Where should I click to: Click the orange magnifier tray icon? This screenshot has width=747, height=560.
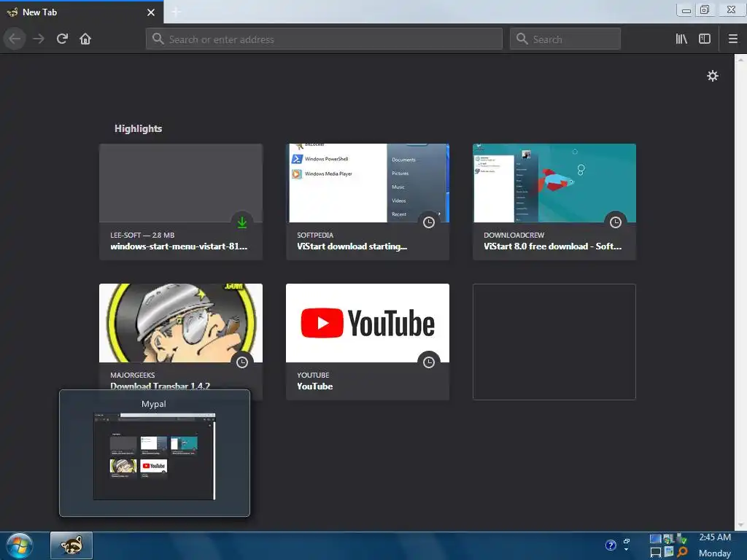tap(682, 552)
